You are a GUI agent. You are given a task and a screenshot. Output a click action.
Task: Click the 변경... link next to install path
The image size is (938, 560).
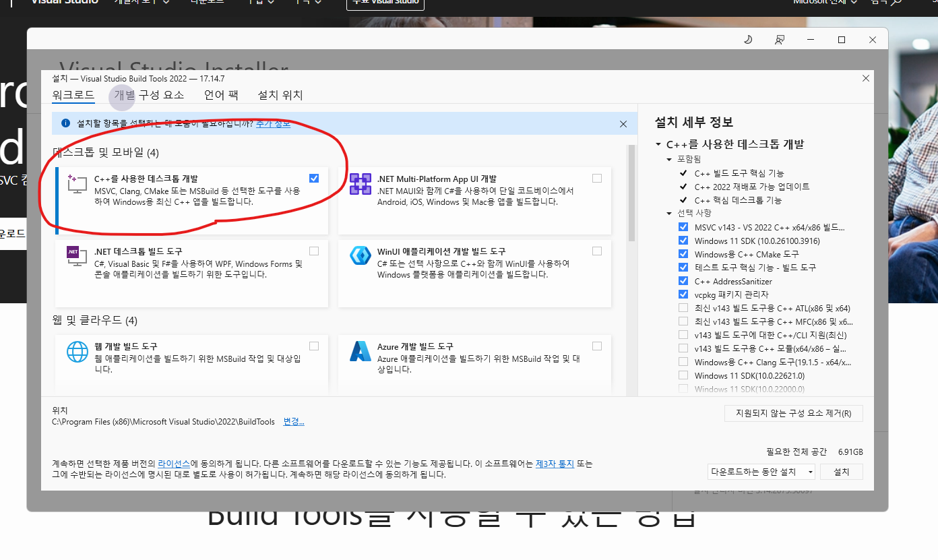point(294,422)
